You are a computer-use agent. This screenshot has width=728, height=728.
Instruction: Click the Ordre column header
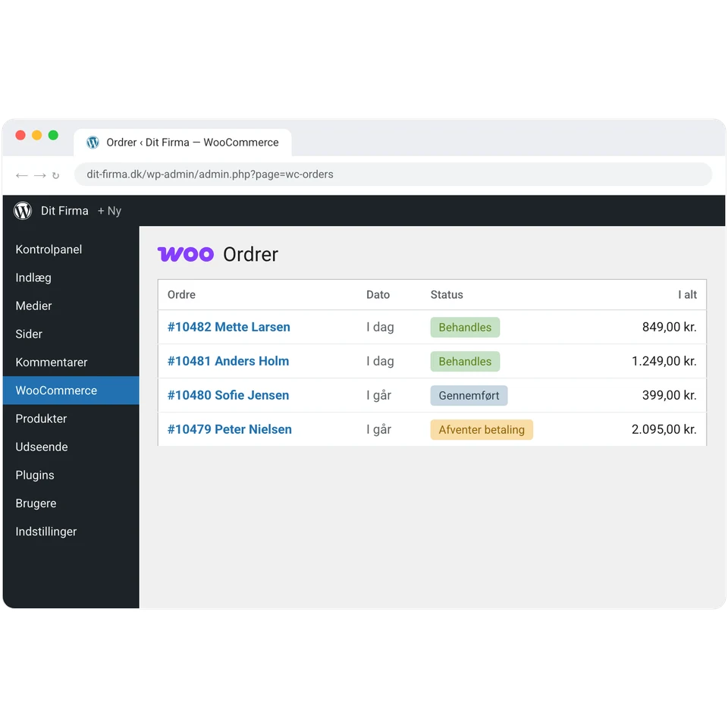[x=181, y=295]
